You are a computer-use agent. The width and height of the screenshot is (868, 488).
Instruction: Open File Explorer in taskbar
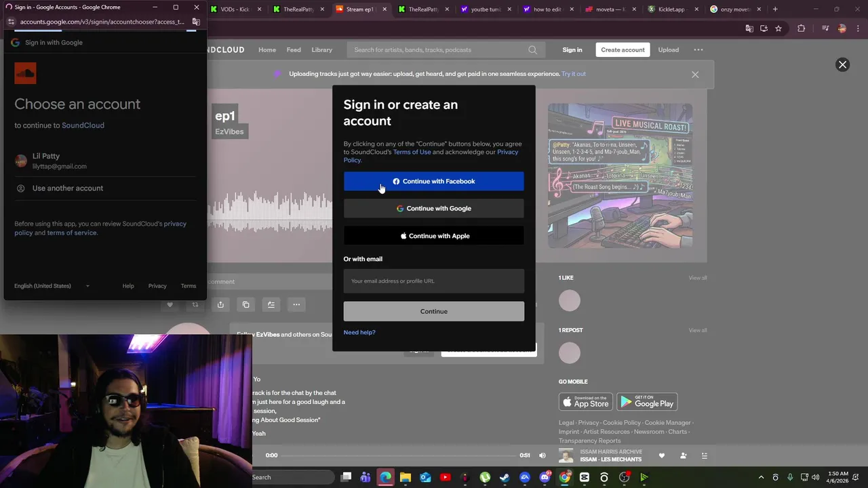(406, 477)
